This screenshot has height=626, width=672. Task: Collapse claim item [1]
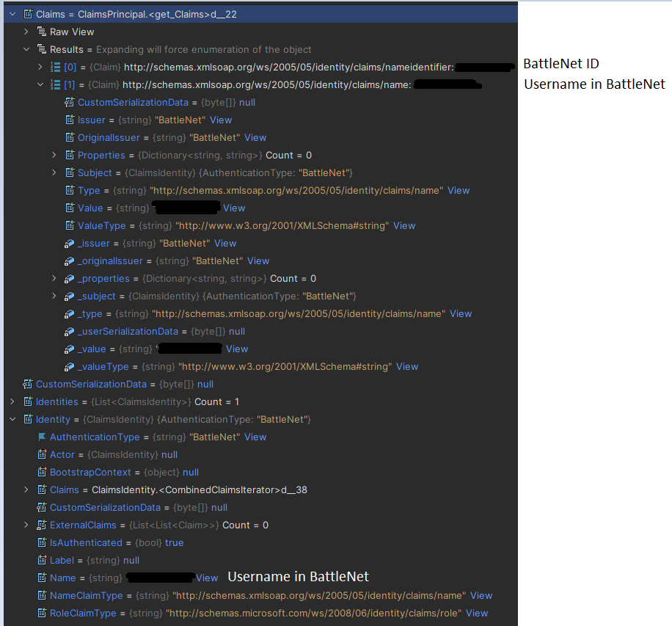39,84
